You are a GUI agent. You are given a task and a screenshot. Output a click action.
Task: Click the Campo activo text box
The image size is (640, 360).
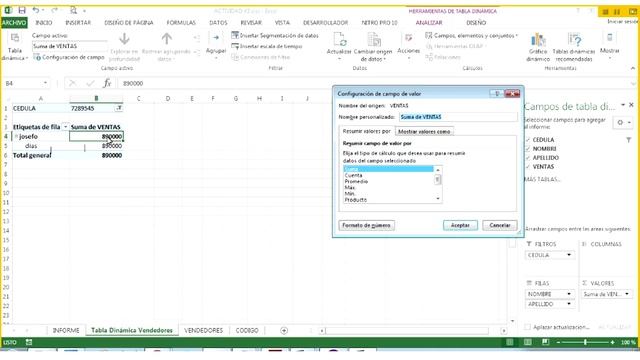tap(69, 46)
